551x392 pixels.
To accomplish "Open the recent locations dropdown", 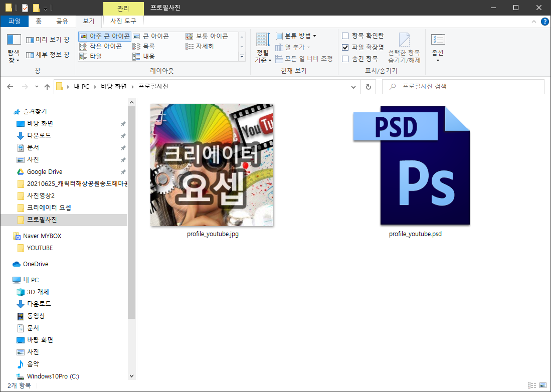I will pyautogui.click(x=37, y=87).
